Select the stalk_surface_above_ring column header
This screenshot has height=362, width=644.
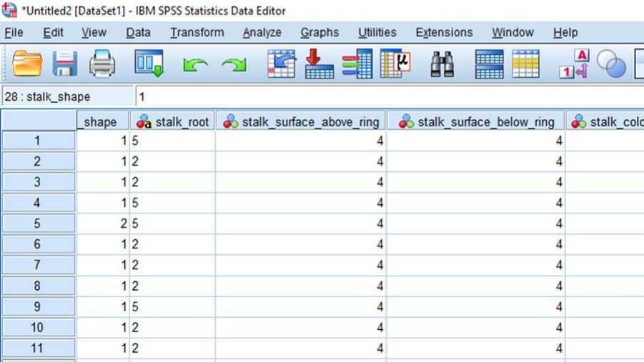302,121
